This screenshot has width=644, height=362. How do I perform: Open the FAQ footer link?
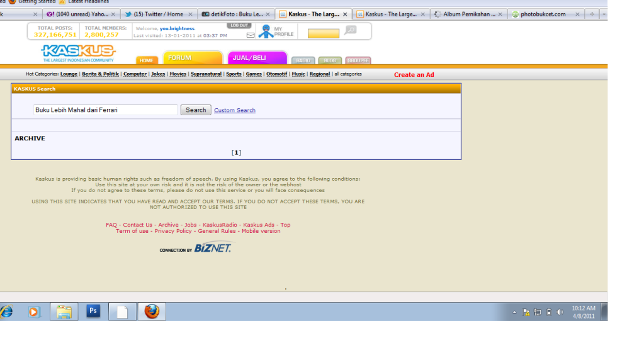coord(111,225)
